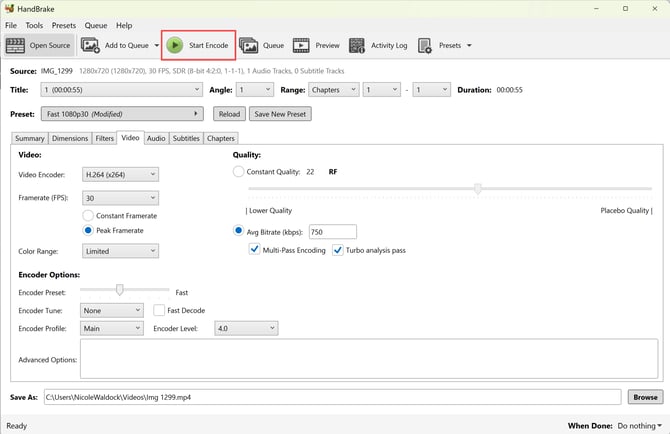Click the HandBrake app logo icon
Image resolution: width=670 pixels, height=434 pixels.
click(x=9, y=8)
